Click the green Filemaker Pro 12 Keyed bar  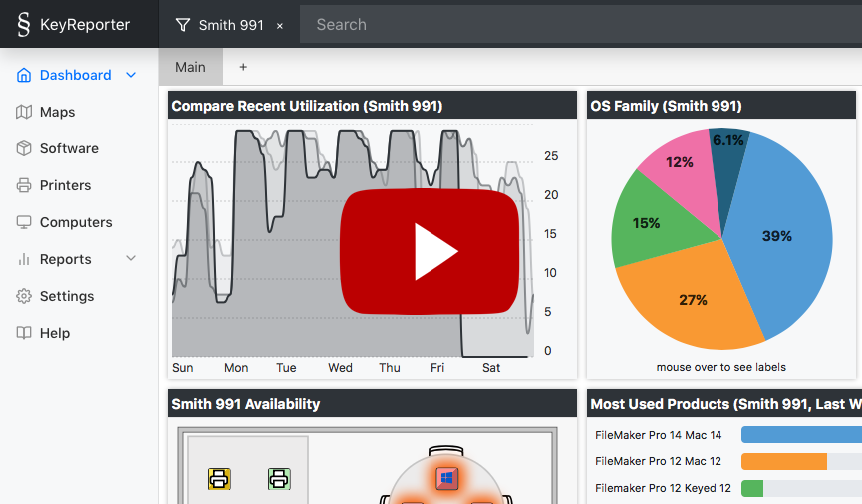pos(752,488)
